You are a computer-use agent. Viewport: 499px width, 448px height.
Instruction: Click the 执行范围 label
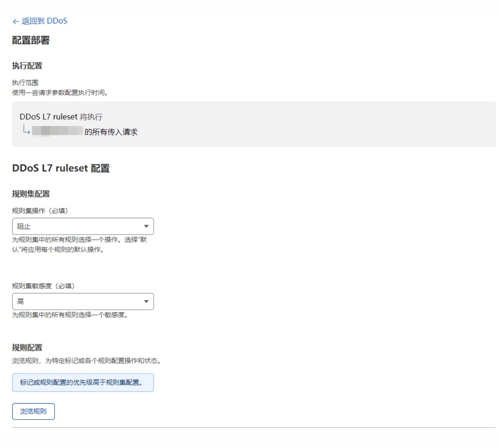(25, 83)
